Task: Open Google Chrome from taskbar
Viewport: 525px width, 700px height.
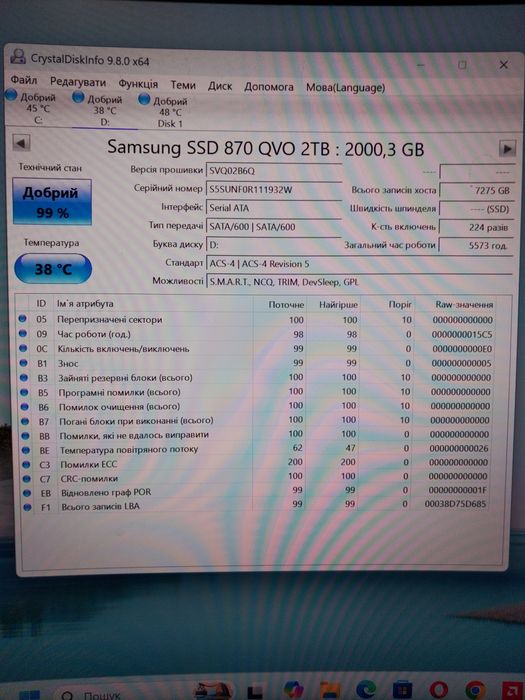Action: point(475,691)
